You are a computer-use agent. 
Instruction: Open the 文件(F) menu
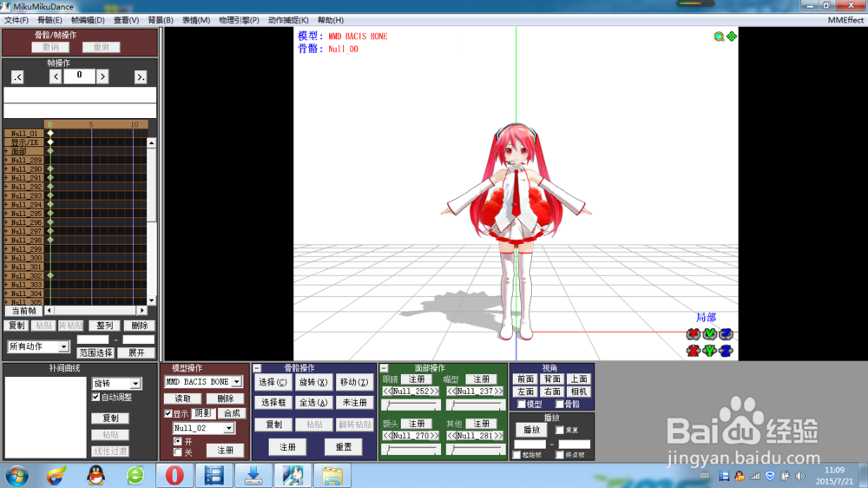pos(16,20)
